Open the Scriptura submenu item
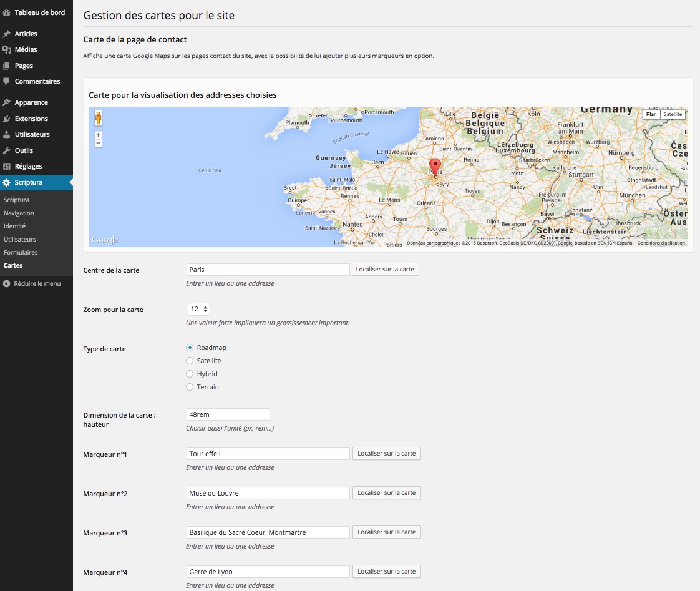This screenshot has height=591, width=700. click(x=16, y=200)
